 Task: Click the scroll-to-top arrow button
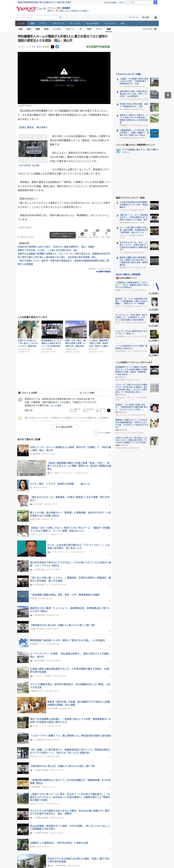(x=168, y=95)
